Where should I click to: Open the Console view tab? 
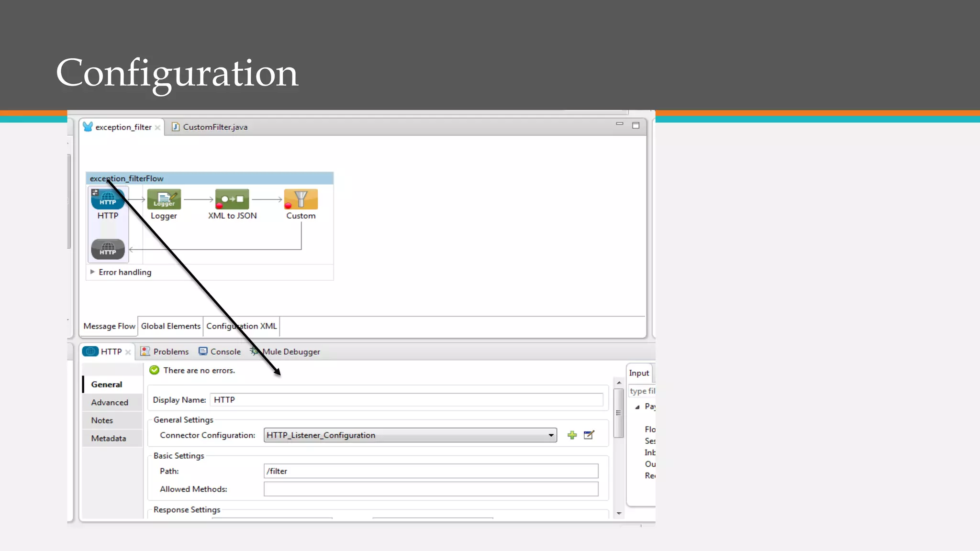point(225,352)
